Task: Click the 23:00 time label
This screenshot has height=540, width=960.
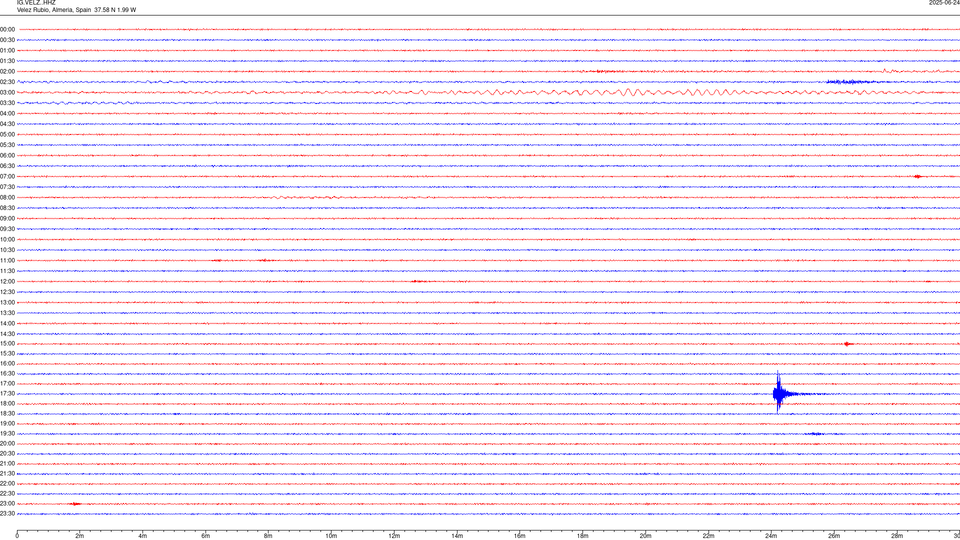Action: tap(7, 503)
